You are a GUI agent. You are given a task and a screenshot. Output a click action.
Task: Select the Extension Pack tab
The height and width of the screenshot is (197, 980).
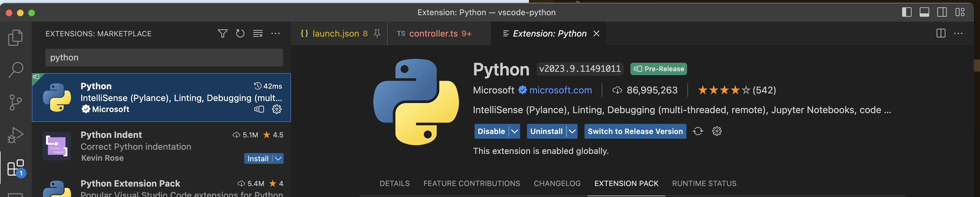pyautogui.click(x=626, y=183)
